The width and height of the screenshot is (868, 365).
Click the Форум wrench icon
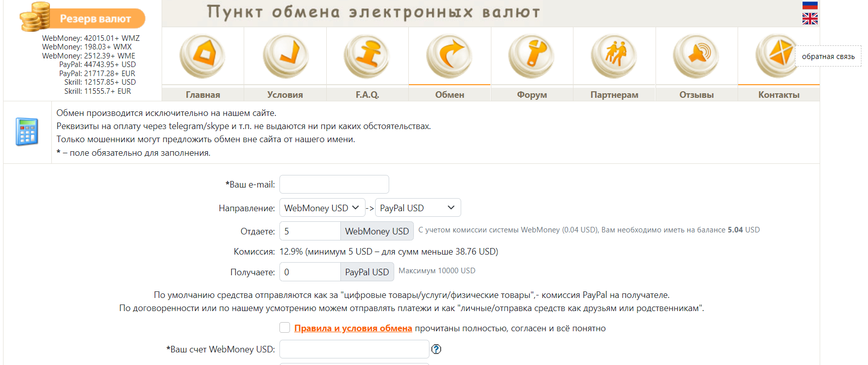[x=532, y=55]
